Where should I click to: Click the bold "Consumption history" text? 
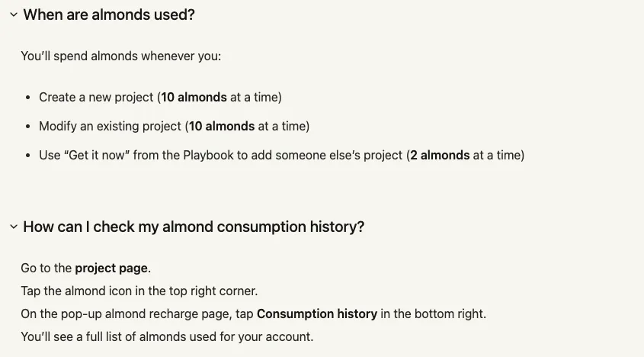click(317, 314)
